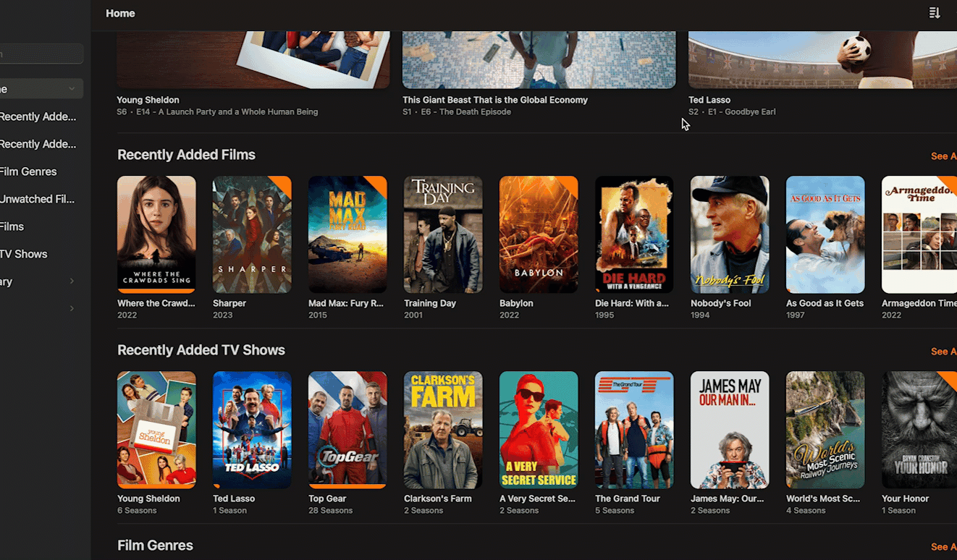Click 'S6 · E14 – A Launch Party' episode subtitle

click(x=217, y=112)
